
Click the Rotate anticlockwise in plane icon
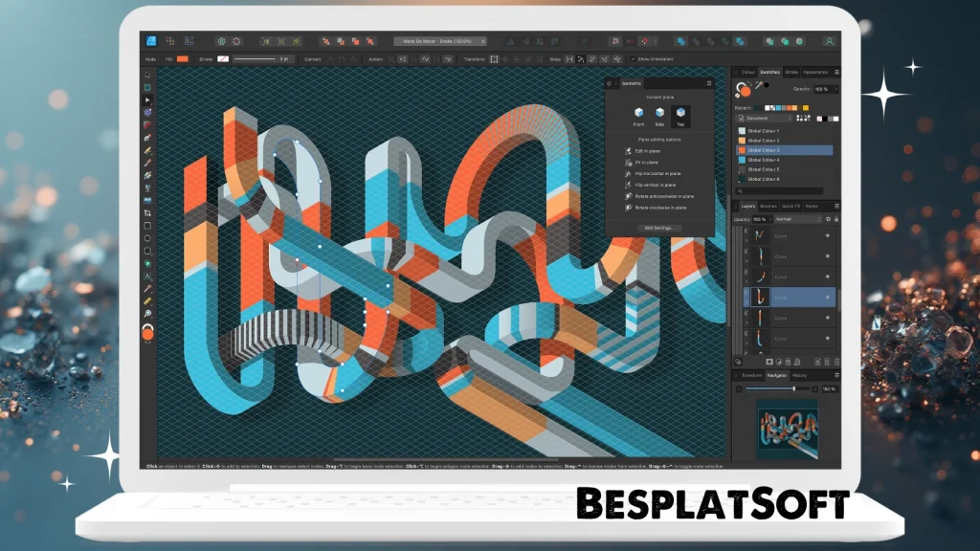628,196
